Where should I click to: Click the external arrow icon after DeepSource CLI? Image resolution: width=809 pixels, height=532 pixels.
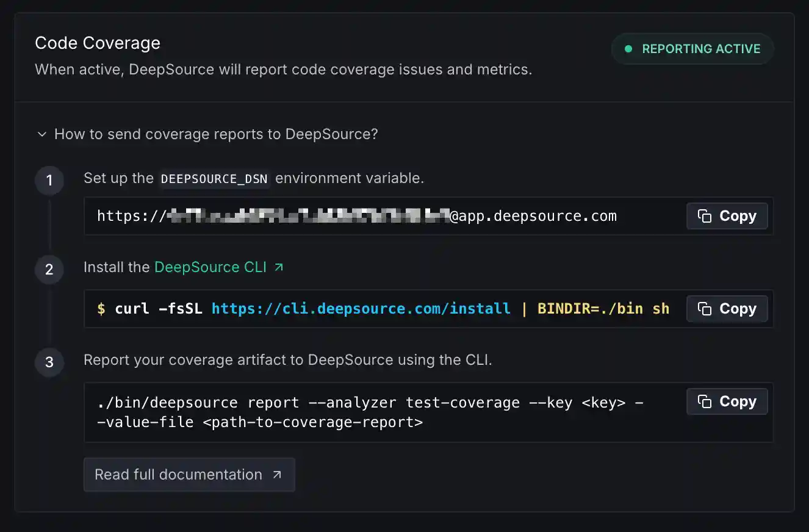(279, 267)
